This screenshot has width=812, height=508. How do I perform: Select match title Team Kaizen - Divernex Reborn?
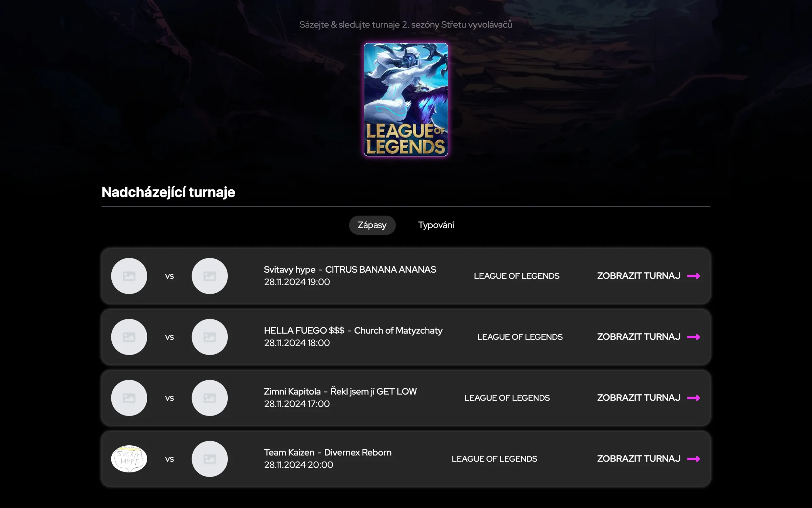click(328, 452)
